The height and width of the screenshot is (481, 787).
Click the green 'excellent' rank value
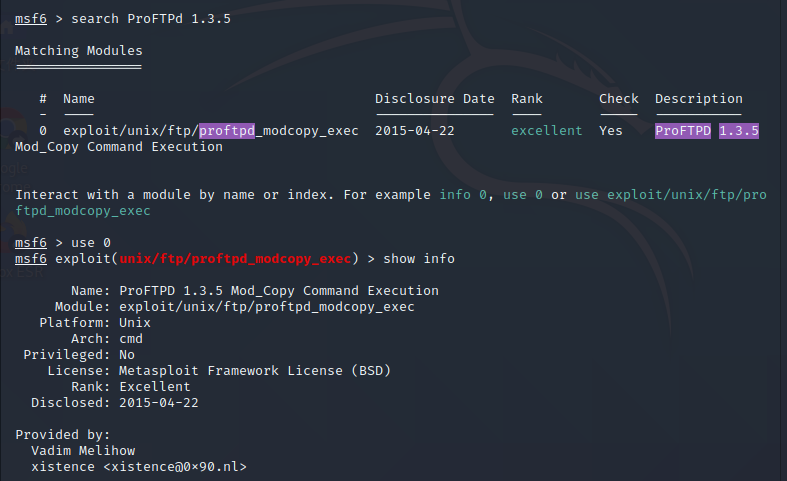click(x=546, y=131)
